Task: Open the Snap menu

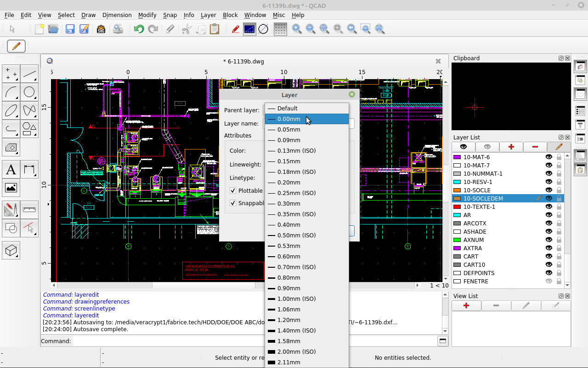Action: [x=170, y=15]
